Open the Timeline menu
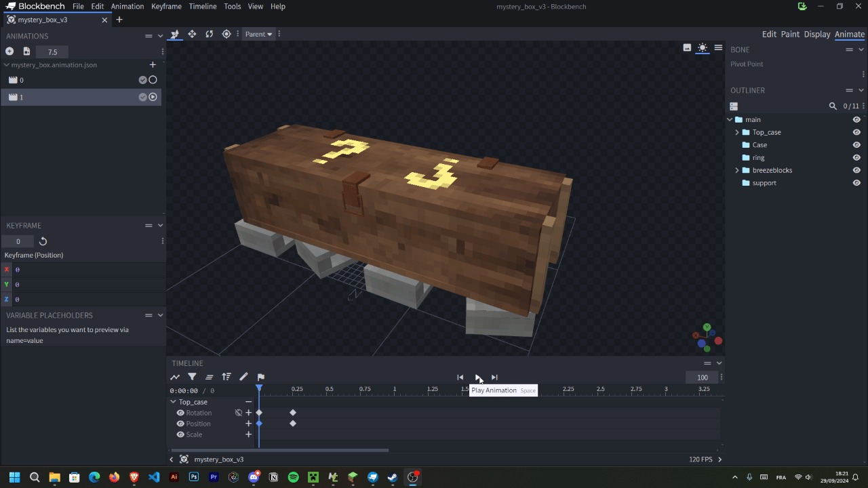Screen dimensions: 868x488 tap(203, 6)
